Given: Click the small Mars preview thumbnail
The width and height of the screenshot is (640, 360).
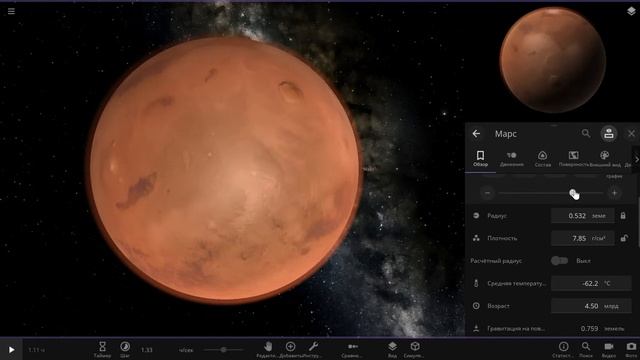Looking at the screenshot, I should click(553, 60).
